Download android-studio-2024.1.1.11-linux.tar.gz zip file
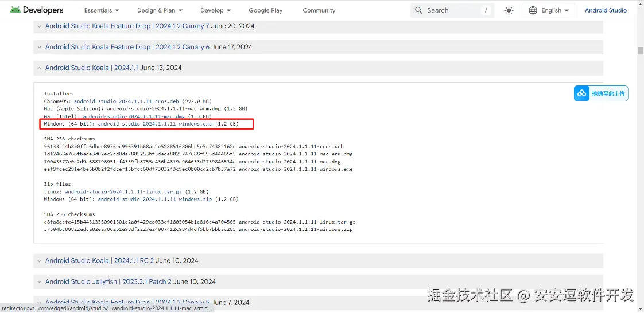The height and width of the screenshot is (313, 644). (122, 191)
